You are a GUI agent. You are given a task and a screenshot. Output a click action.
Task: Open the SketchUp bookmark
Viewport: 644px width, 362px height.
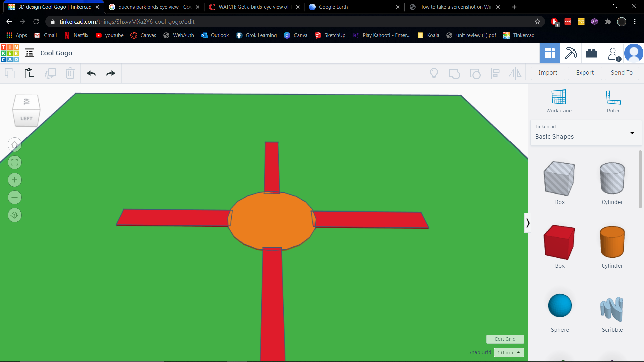pos(330,35)
